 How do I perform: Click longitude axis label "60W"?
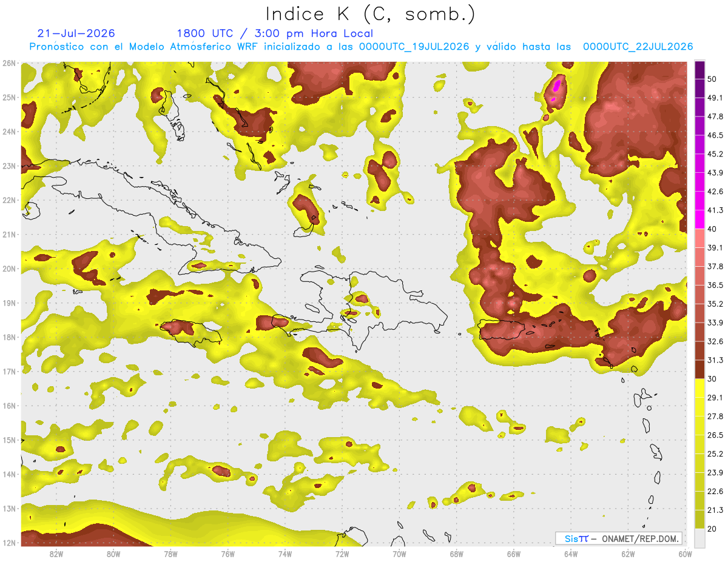[x=685, y=554]
